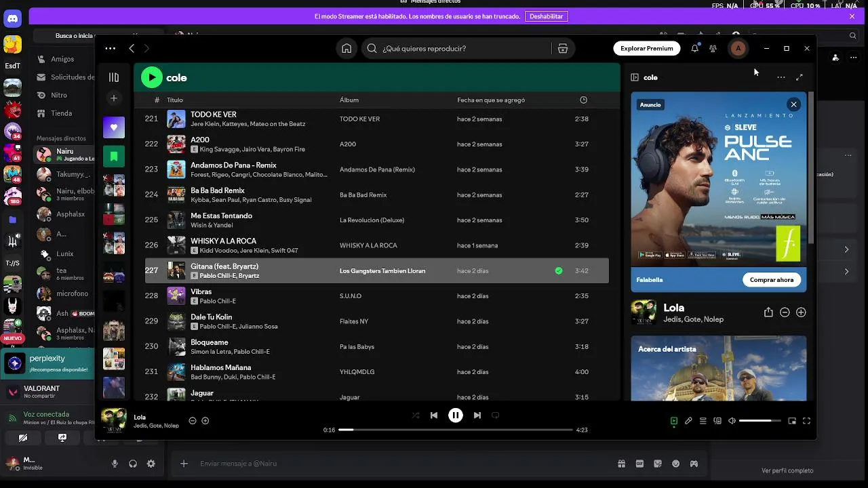Viewport: 868px width, 488px height.
Task: Open Your Episodes green bookmark tile
Action: point(114,157)
